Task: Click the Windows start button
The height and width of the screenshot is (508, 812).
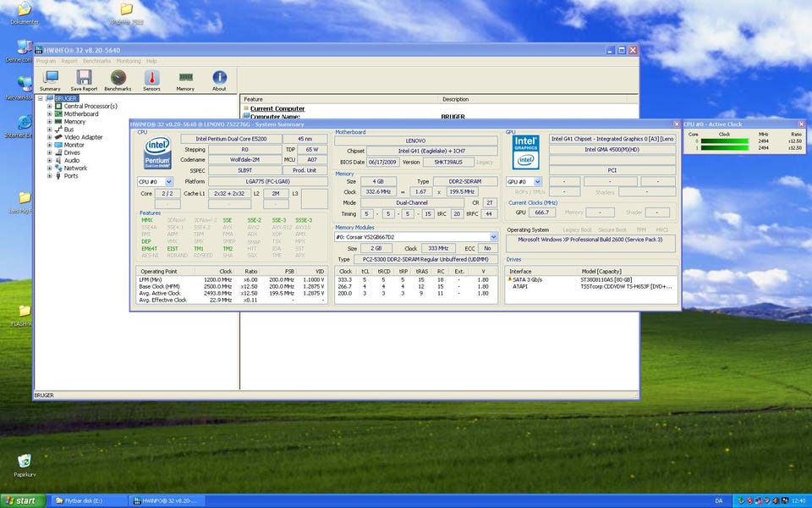Action: [x=23, y=500]
